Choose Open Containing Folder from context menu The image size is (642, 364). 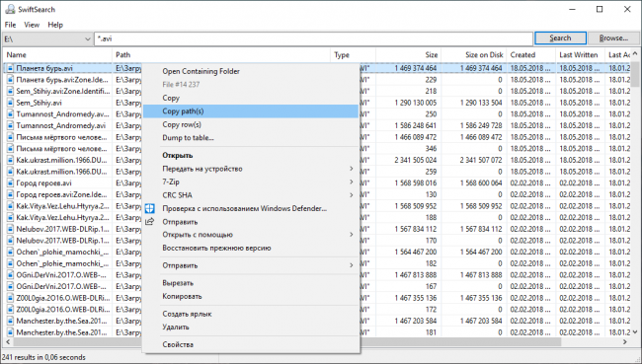pos(251,71)
